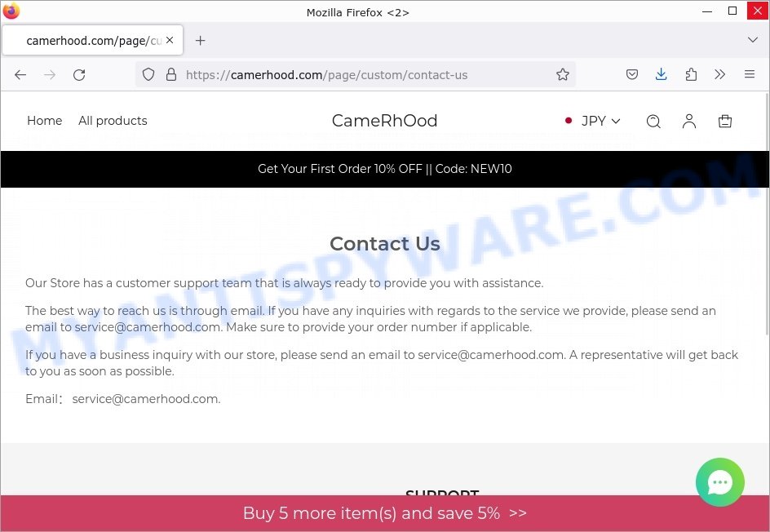
Task: Click the Contact Us heading
Action: (x=384, y=244)
